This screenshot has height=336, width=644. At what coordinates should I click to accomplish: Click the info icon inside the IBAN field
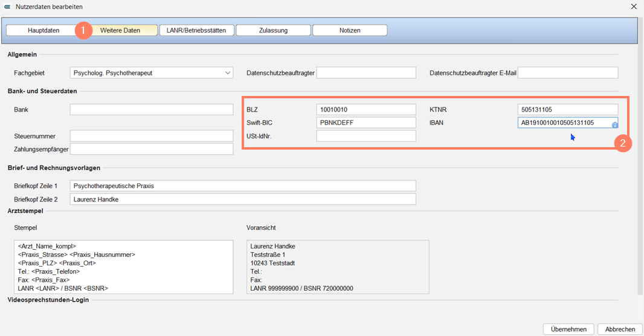coord(614,125)
